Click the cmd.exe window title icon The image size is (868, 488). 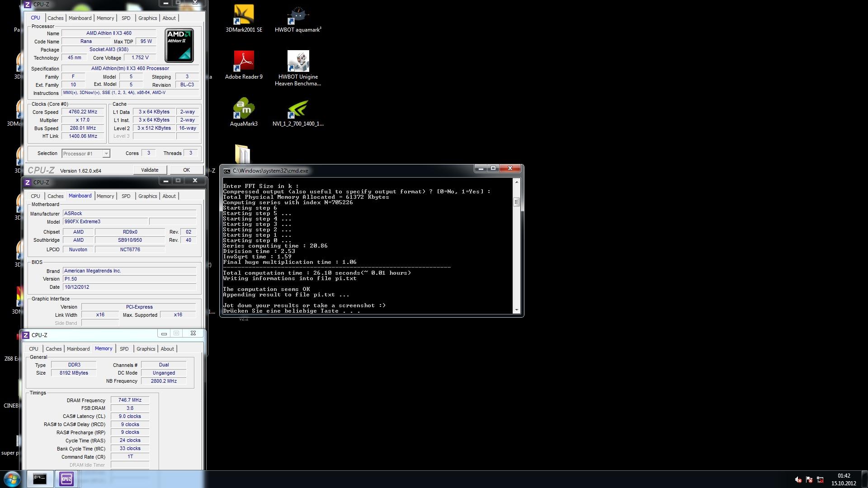[x=227, y=171]
